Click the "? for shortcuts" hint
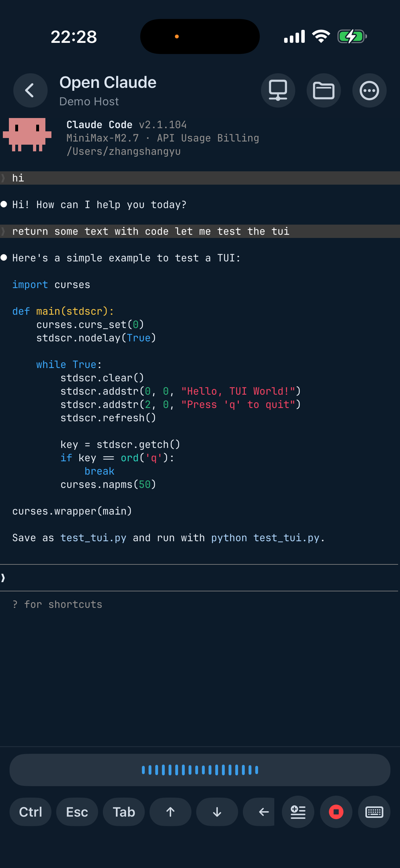 [x=57, y=604]
